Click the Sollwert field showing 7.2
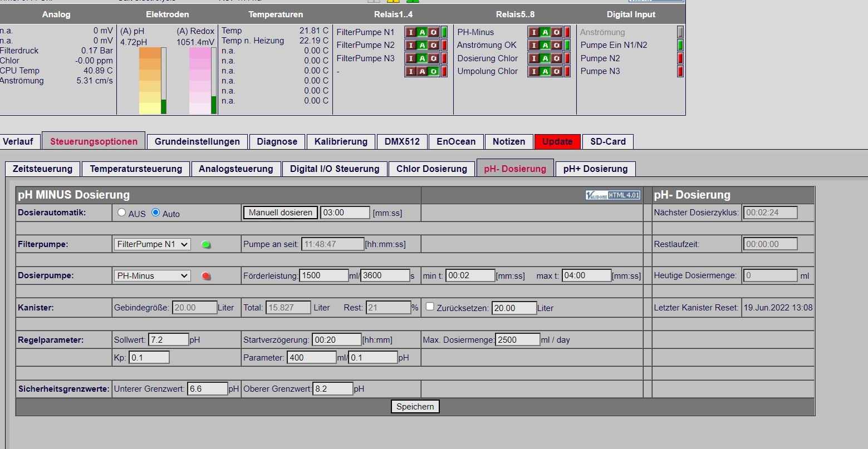Screen dimensions: 868x449 (169, 339)
